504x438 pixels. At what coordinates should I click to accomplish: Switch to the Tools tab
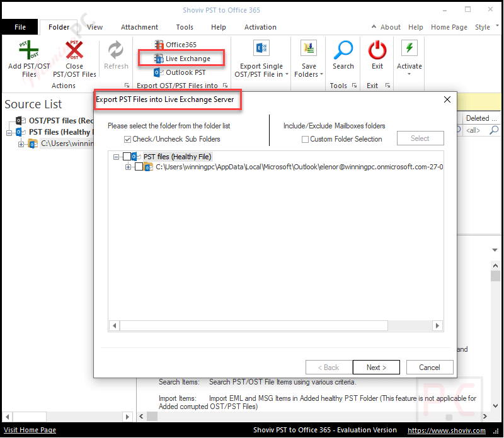[x=185, y=27]
